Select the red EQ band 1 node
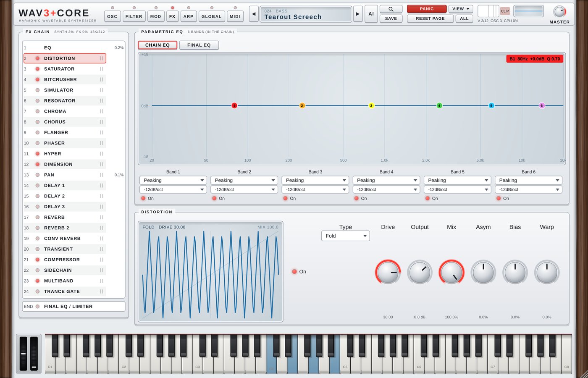The width and height of the screenshot is (588, 378). point(234,105)
